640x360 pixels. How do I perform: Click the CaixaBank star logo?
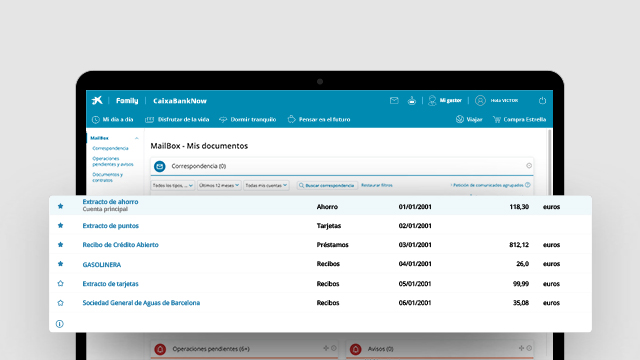97,100
